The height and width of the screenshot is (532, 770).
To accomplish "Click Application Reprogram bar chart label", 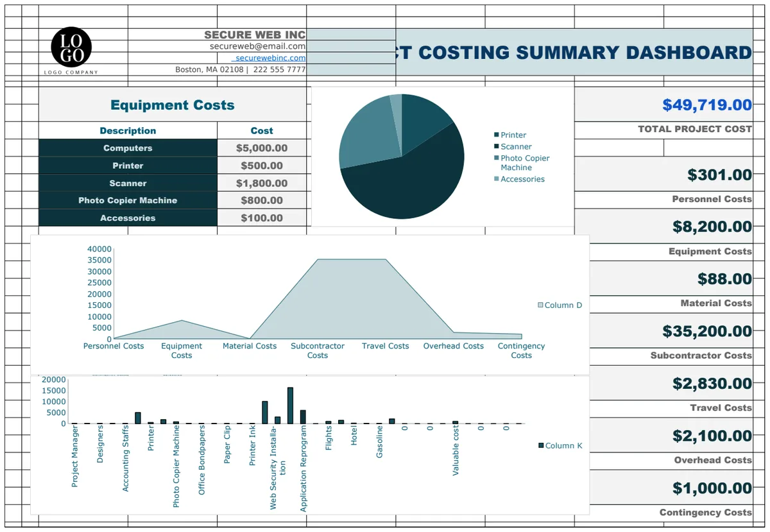I will [304, 468].
